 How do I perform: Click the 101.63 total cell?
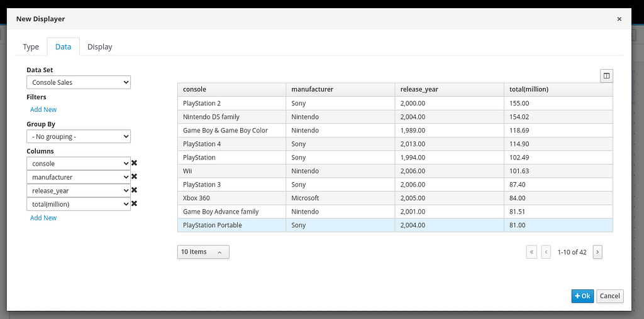558,171
